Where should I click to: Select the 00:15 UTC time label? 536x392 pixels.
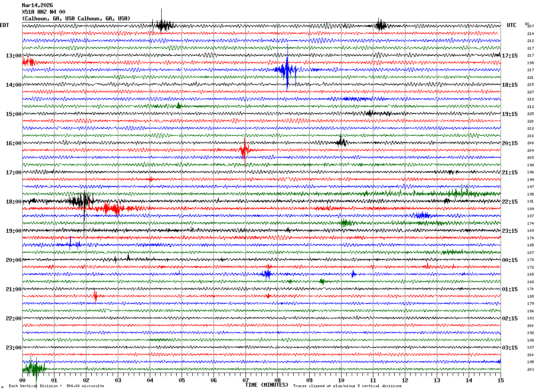coord(510,260)
